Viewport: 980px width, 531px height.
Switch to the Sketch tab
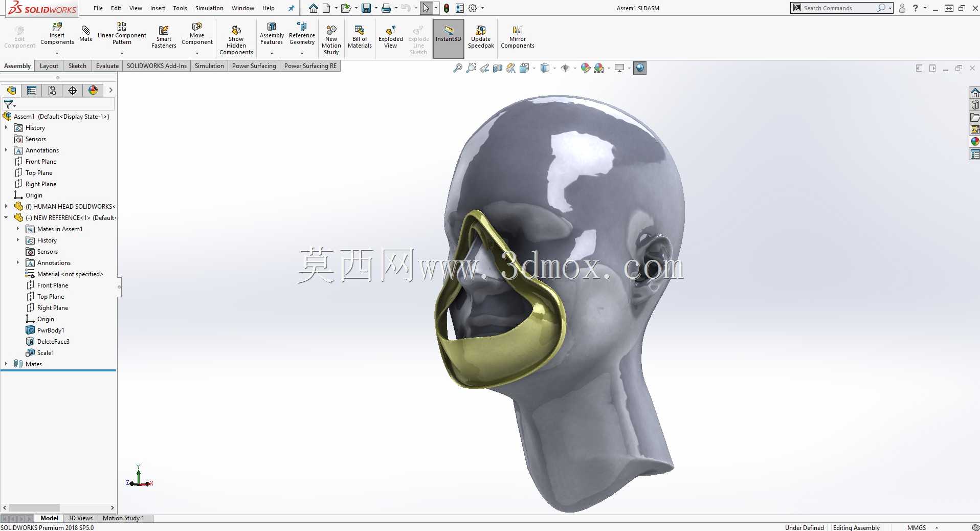[x=77, y=66]
